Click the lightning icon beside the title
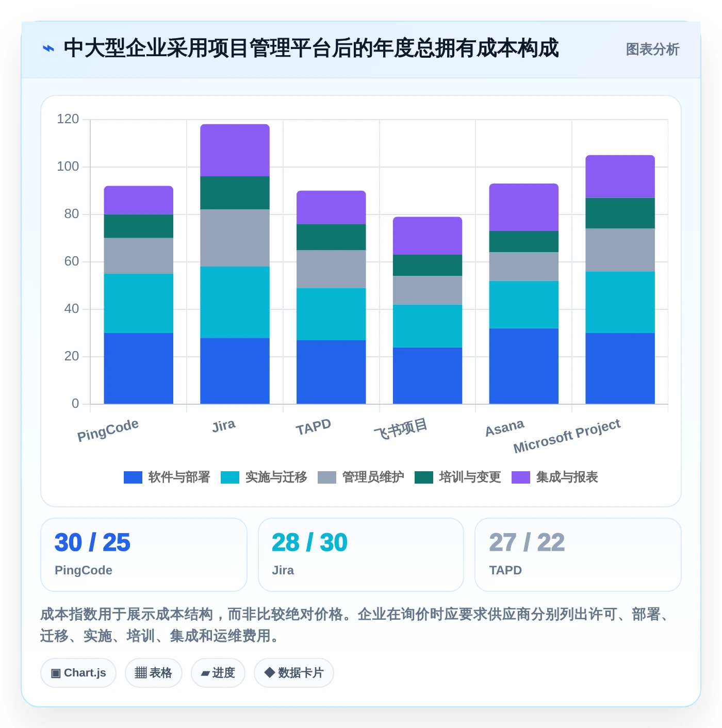This screenshot has height=728, width=722. 48,49
